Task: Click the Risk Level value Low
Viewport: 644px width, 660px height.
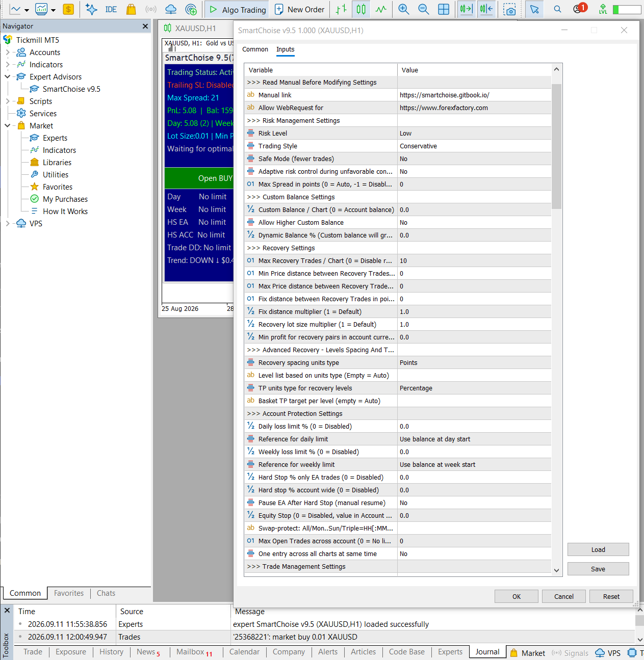Action: pyautogui.click(x=474, y=134)
